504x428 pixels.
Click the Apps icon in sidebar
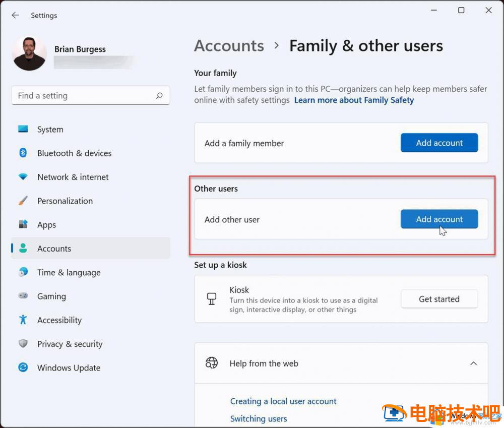click(x=23, y=224)
